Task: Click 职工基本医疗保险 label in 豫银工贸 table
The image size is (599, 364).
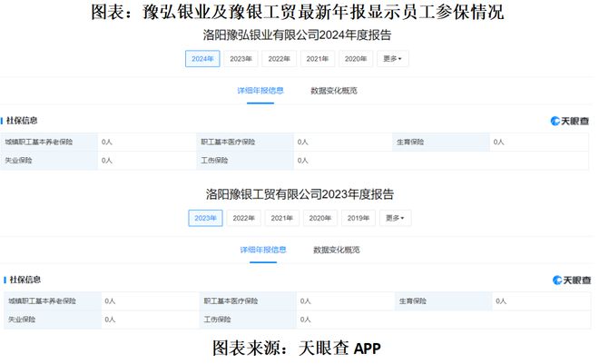Action: point(231,301)
